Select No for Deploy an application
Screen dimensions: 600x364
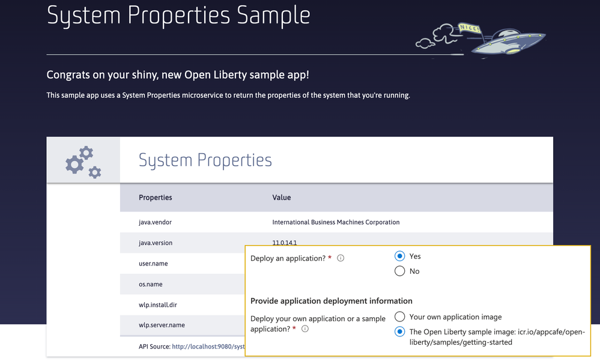(399, 271)
